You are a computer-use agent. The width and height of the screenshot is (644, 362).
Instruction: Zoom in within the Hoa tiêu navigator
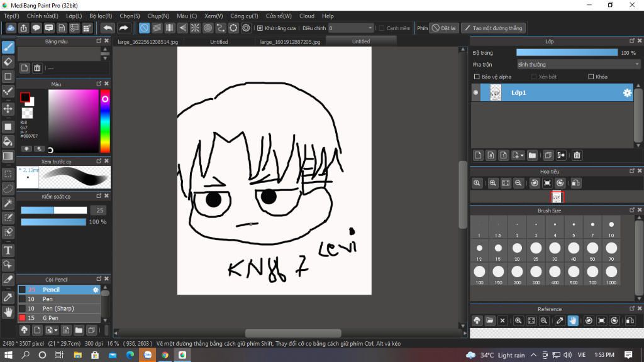[x=493, y=183]
